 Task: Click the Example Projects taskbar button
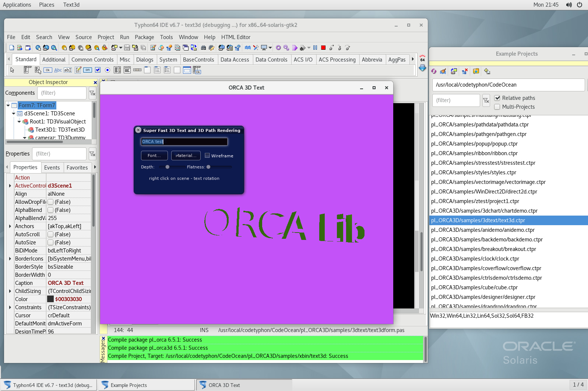(146, 385)
